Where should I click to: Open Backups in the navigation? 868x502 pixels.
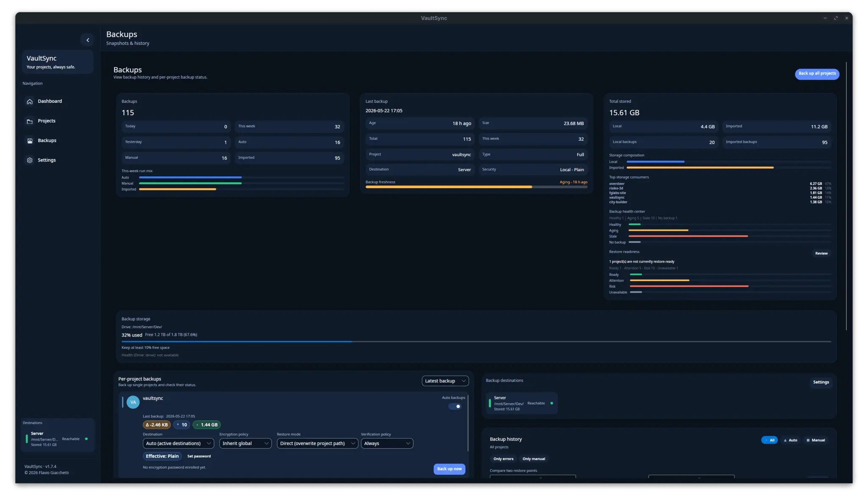click(x=58, y=140)
